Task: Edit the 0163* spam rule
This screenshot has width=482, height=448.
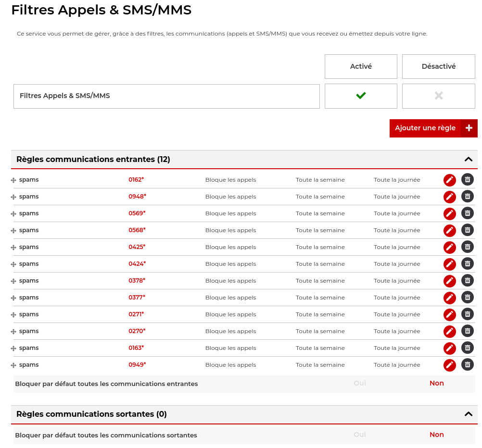Action: coord(449,348)
